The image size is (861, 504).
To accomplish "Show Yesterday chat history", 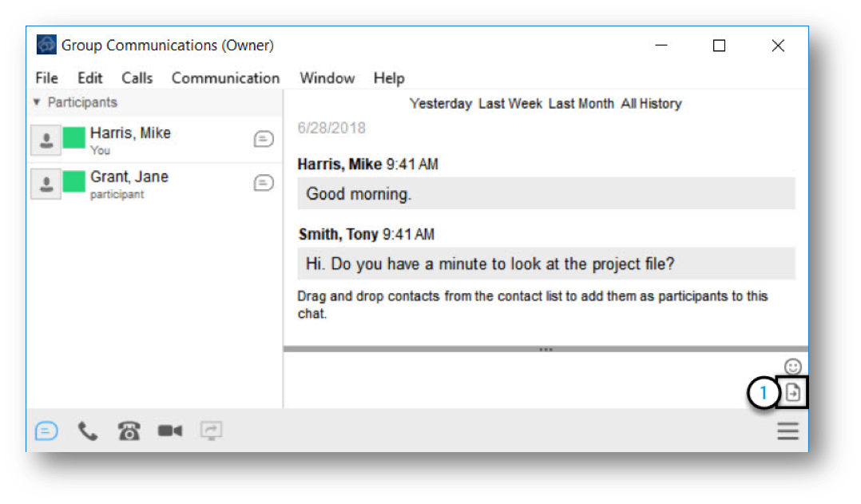I will 440,104.
